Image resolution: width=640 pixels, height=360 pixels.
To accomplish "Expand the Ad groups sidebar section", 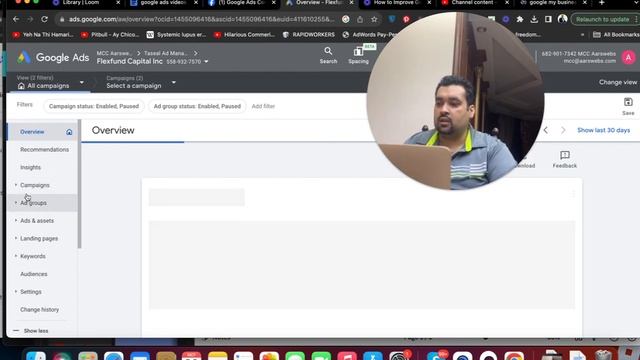I will pos(16,203).
